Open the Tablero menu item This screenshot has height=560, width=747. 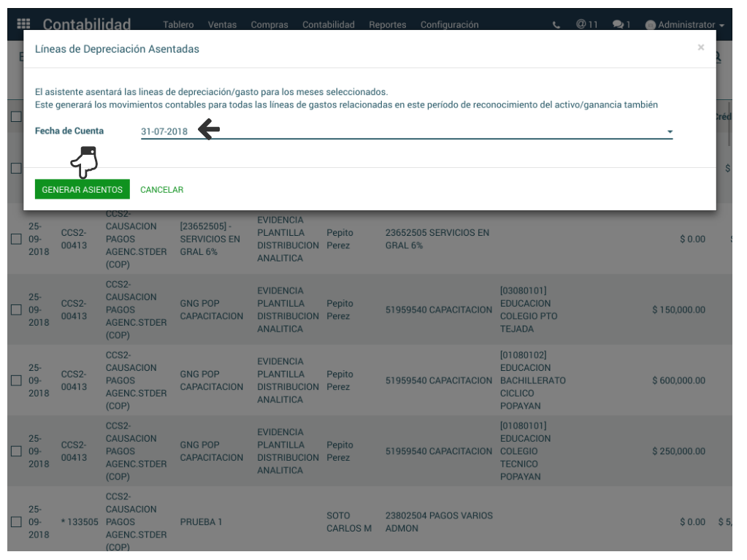coord(178,25)
